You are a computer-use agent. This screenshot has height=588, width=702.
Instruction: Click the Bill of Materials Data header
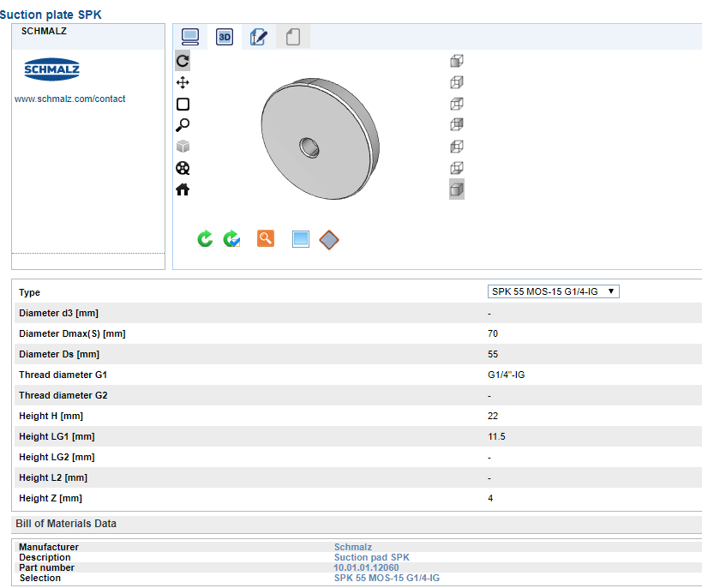[x=66, y=524]
